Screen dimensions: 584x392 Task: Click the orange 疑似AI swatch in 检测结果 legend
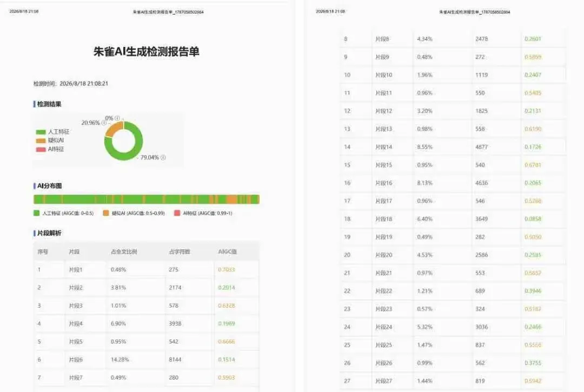tap(41, 141)
